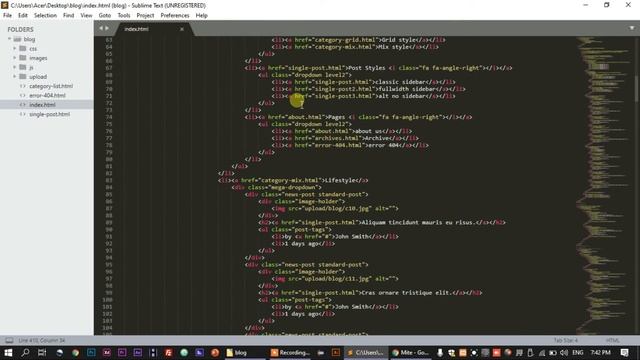Switch to Recording app on taskbar
Image resolution: width=640 pixels, height=360 pixels.
point(290,352)
